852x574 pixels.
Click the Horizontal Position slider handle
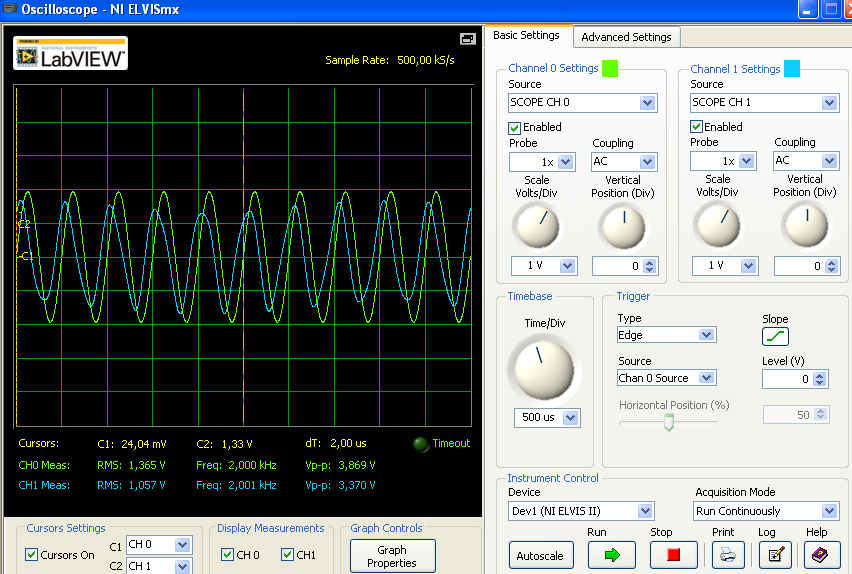click(x=669, y=422)
